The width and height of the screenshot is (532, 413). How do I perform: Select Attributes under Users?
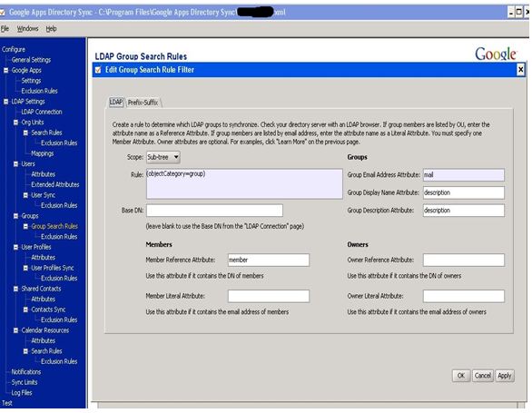click(x=43, y=174)
